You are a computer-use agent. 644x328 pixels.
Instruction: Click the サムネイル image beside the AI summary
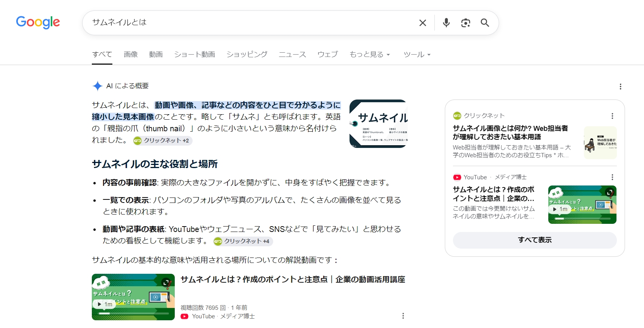378,124
